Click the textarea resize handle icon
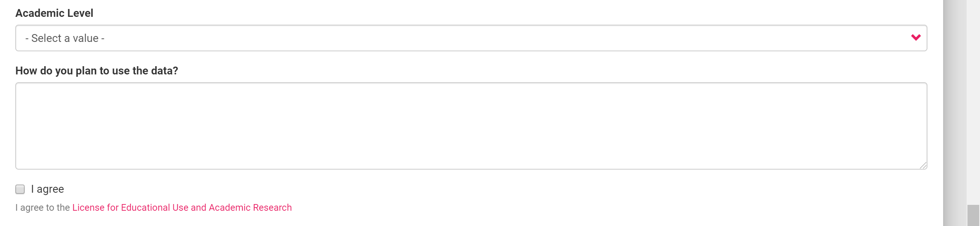Image resolution: width=980 pixels, height=226 pixels. click(923, 166)
